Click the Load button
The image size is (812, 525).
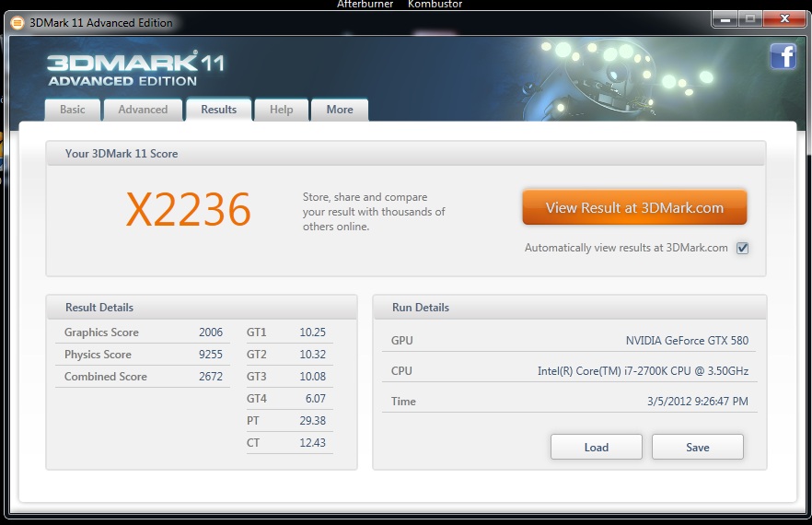pos(596,447)
